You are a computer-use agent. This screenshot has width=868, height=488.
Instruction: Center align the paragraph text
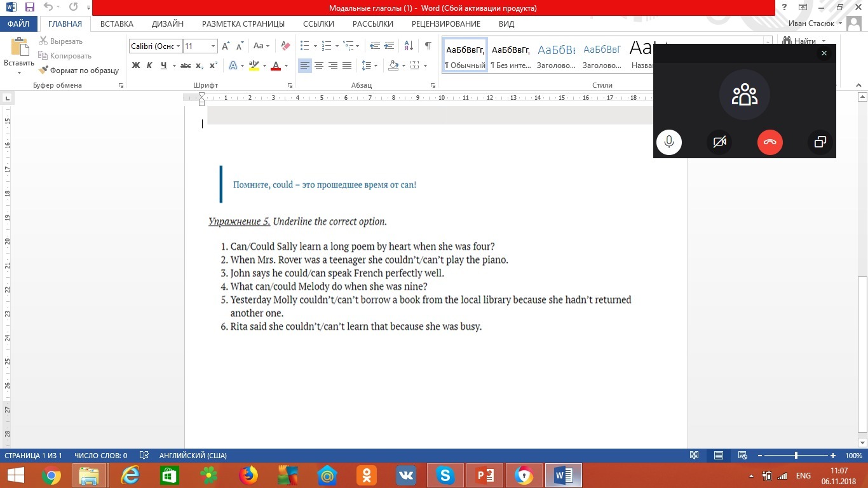pos(319,65)
